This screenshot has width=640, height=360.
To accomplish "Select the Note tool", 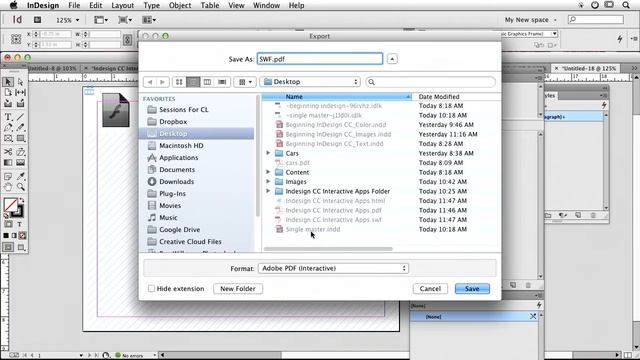I will pyautogui.click(x=8, y=176).
